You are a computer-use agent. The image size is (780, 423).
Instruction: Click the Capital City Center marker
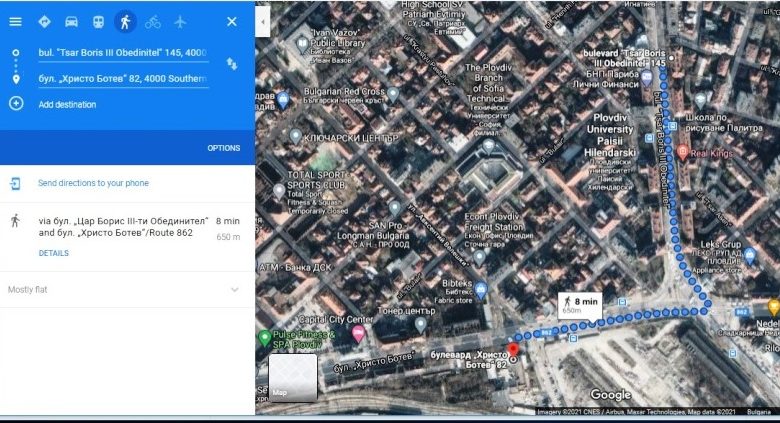point(358,333)
